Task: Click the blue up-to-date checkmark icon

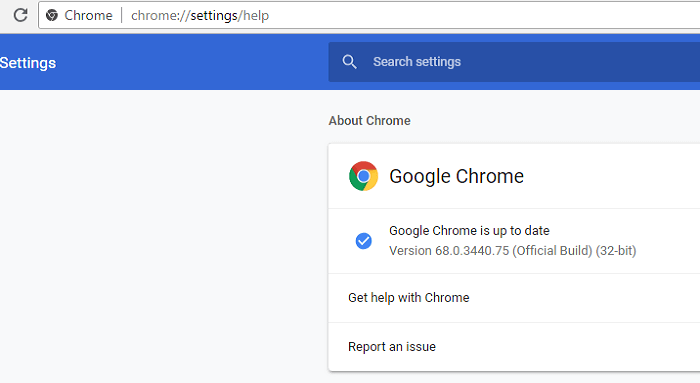Action: 363,241
